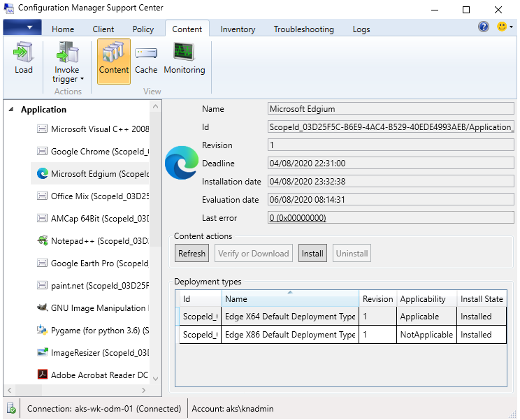Switch to the Troubleshooting tab
This screenshot has height=420, width=520.
coord(303,29)
